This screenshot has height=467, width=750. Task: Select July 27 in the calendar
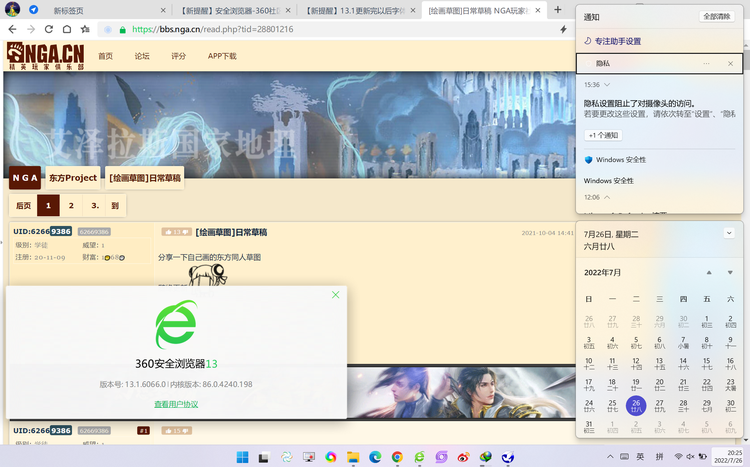[660, 405]
